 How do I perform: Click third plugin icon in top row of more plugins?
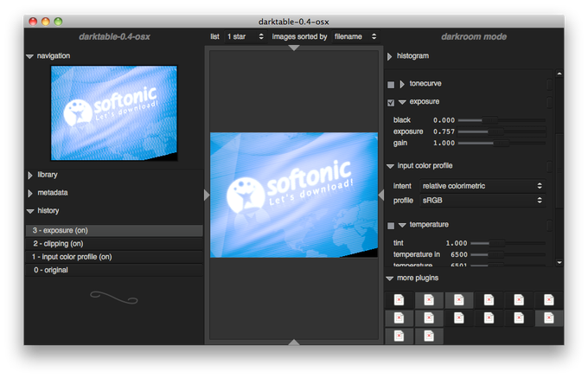(459, 299)
